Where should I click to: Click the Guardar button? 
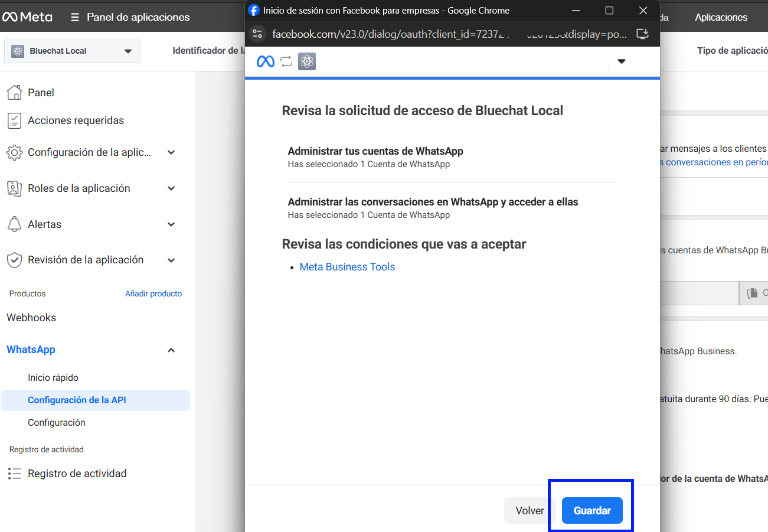click(x=592, y=511)
